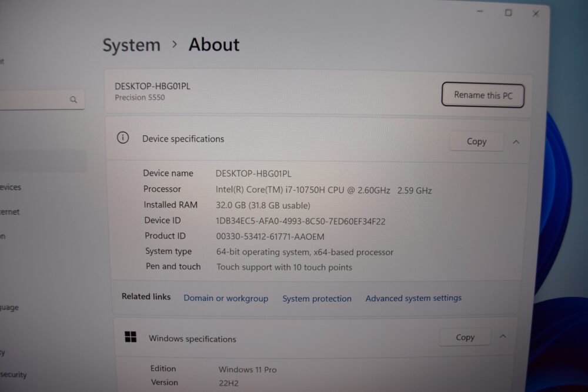
Task: Click the About page heading
Action: click(214, 45)
